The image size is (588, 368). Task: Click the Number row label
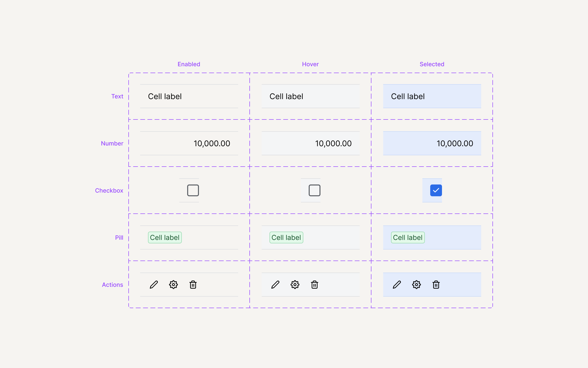(112, 144)
